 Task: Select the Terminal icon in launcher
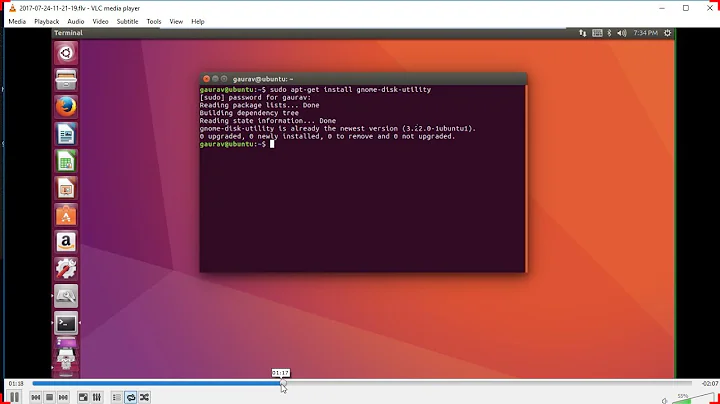click(66, 323)
